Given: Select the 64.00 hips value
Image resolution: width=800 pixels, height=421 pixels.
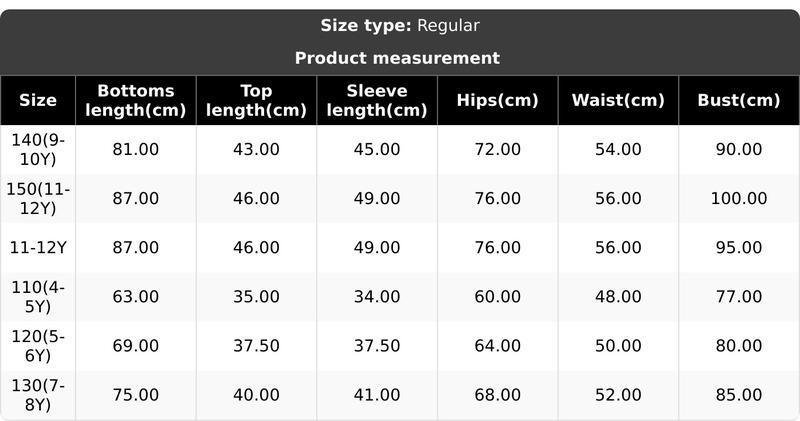Looking at the screenshot, I should (497, 345).
